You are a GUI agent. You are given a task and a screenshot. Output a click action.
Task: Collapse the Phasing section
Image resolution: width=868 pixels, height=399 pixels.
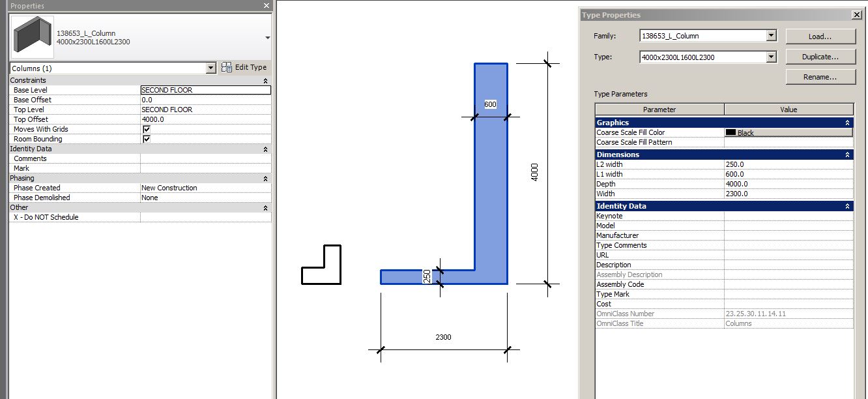tap(265, 178)
